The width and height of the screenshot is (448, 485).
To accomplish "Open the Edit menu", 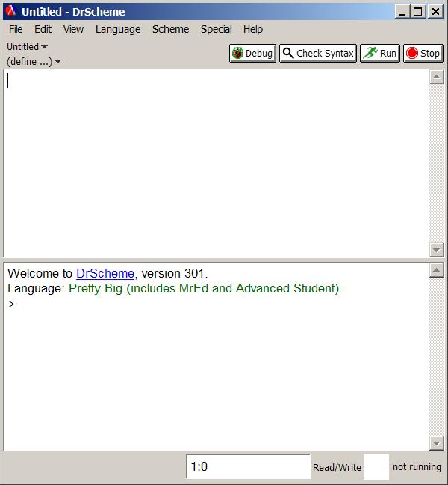I will pos(43,29).
